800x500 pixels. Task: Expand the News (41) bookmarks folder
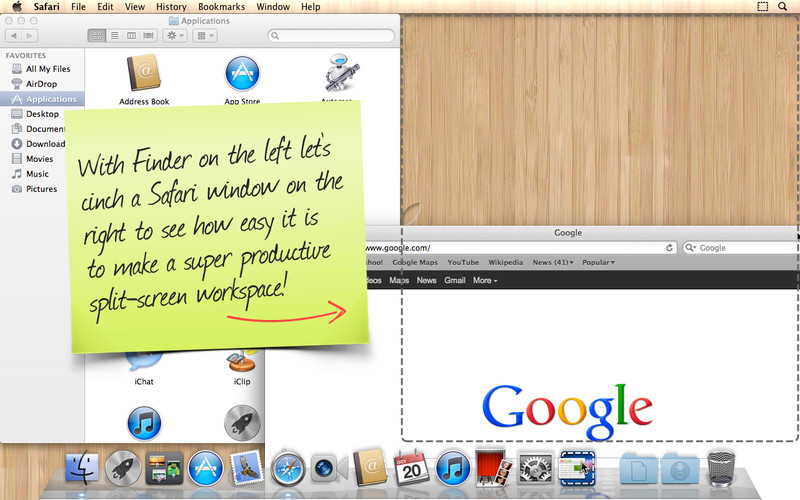click(553, 262)
